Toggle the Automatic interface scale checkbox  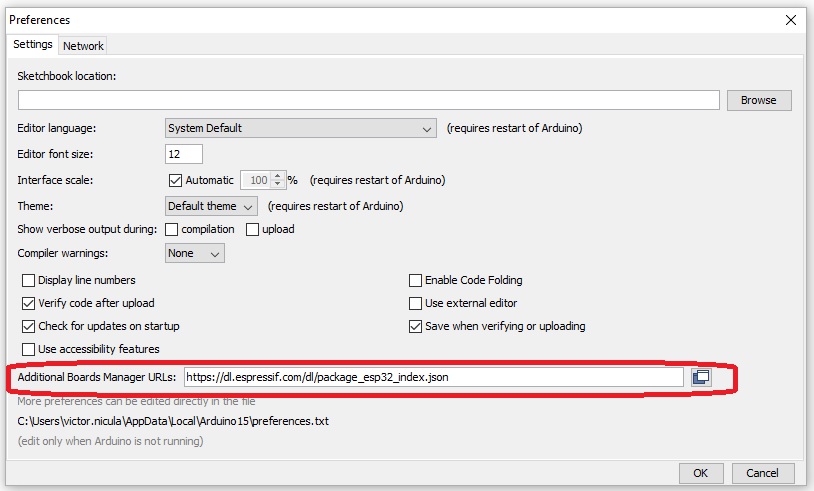pos(176,181)
